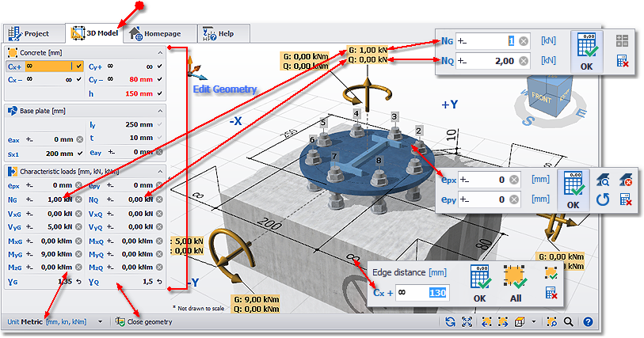The width and height of the screenshot is (644, 338).
Task: Clear the VxG 0,00 kN value
Action: (78, 214)
